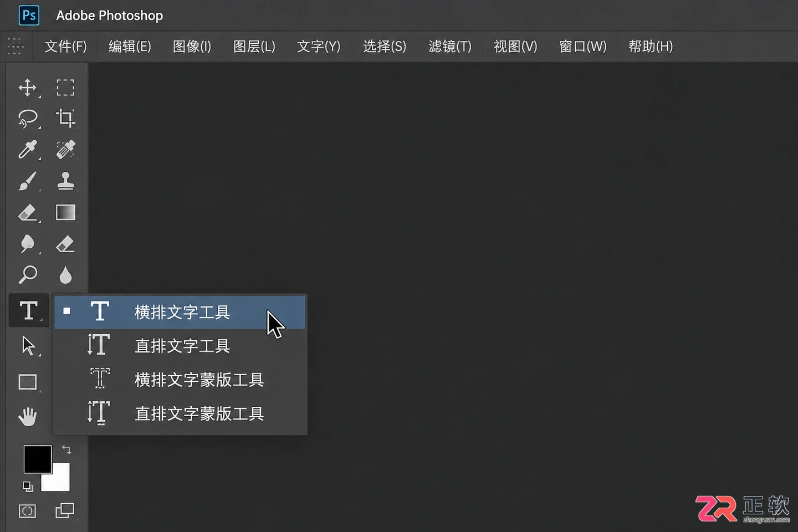
Task: Select the Move tool
Action: coord(28,88)
